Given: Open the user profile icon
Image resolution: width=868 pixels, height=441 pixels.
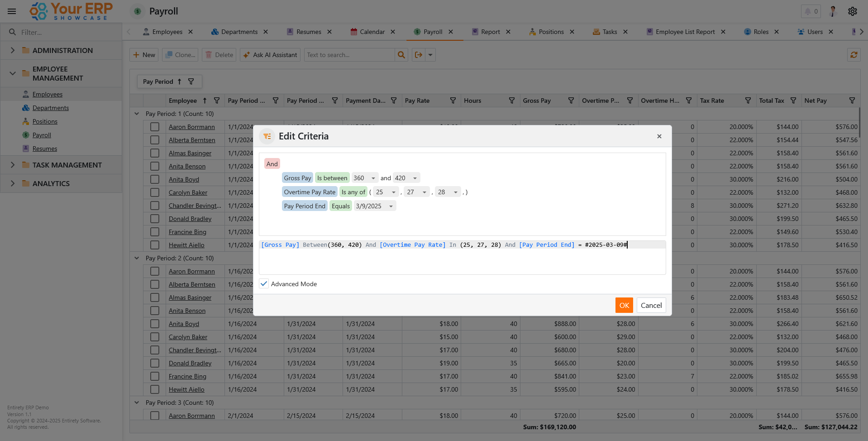Looking at the screenshot, I should pos(833,11).
